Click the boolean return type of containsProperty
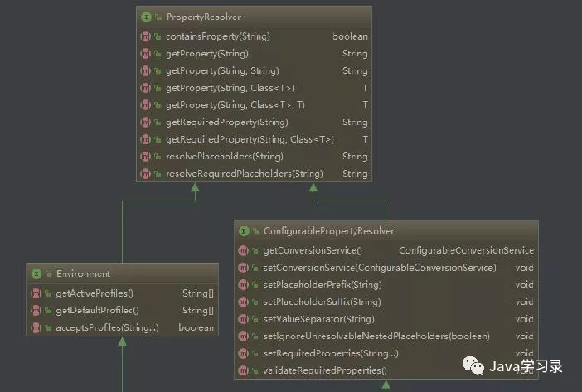Screen dimensions: 582x392 (351, 36)
